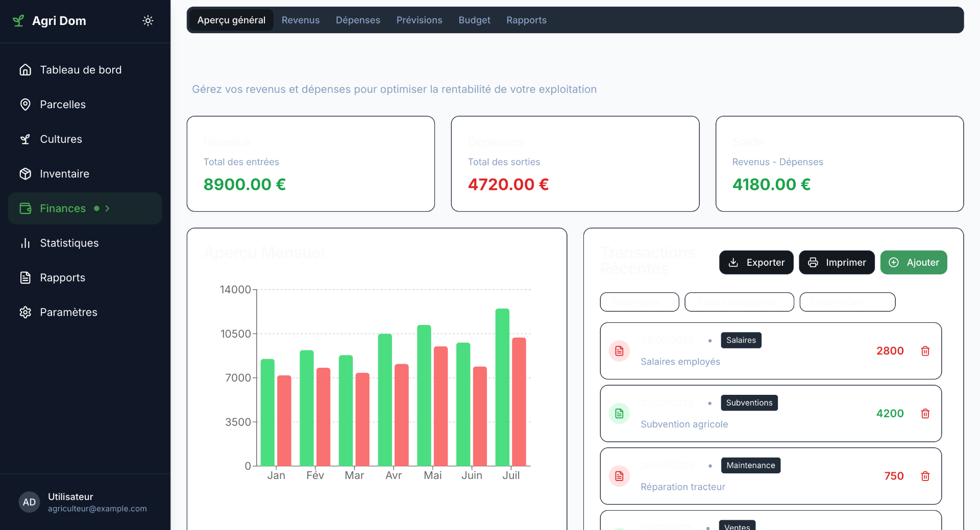Click the Exporter button
The height and width of the screenshot is (530, 980).
(x=756, y=263)
